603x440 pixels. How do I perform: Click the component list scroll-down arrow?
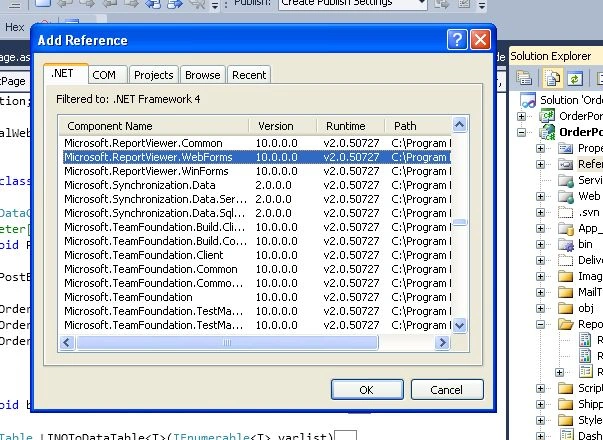pos(460,326)
